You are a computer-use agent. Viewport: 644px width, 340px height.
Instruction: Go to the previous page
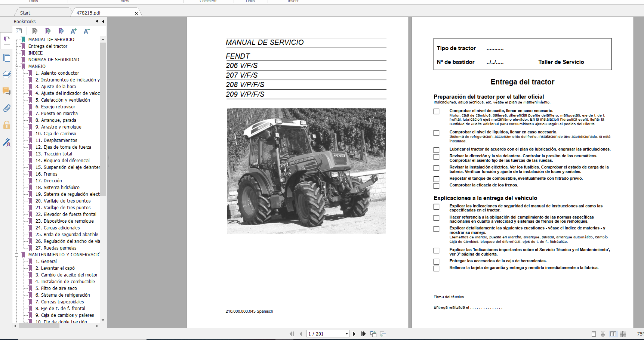click(301, 334)
